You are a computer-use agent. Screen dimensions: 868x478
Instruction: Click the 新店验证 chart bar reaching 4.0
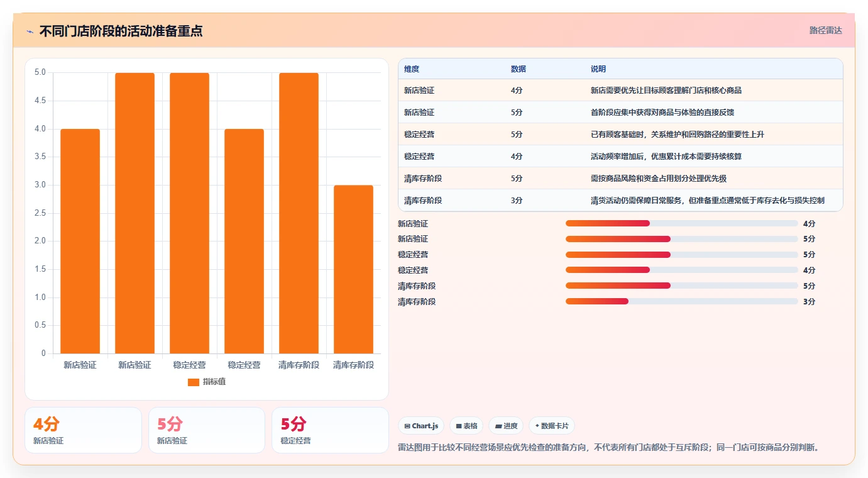click(x=80, y=241)
